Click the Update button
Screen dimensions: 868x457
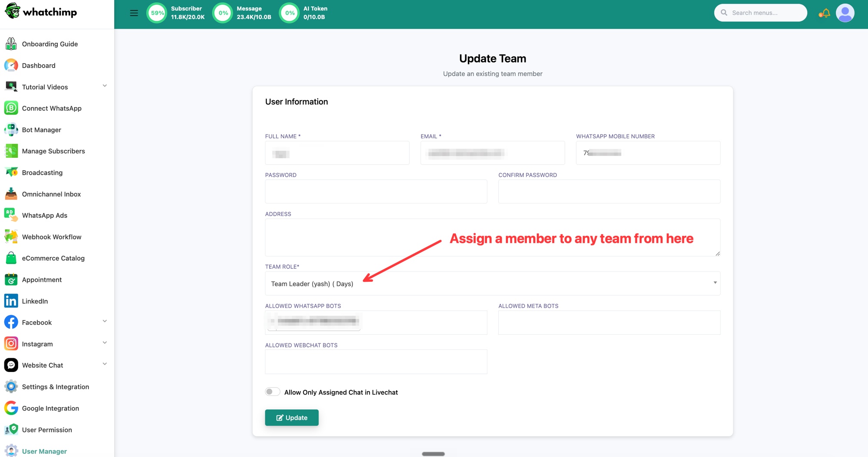(292, 418)
